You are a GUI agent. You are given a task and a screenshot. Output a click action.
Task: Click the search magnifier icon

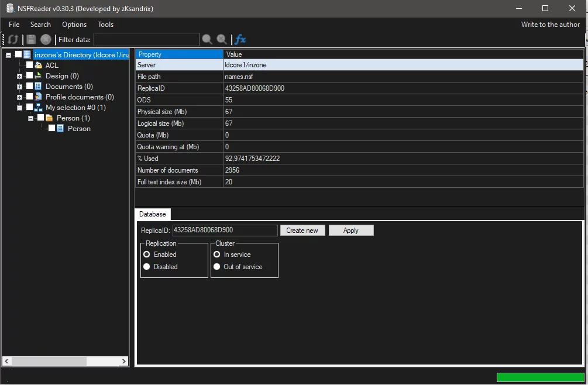tap(207, 40)
